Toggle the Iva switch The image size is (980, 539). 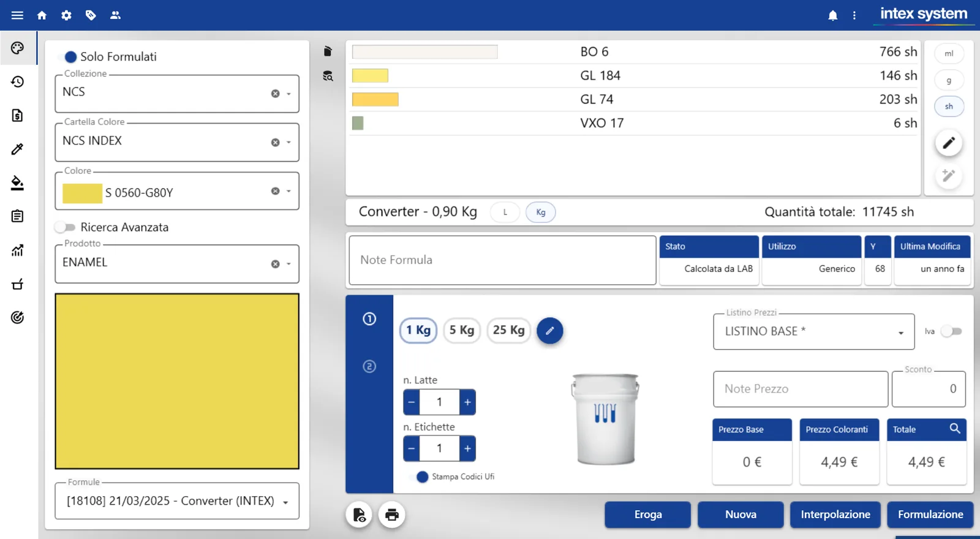pos(952,331)
